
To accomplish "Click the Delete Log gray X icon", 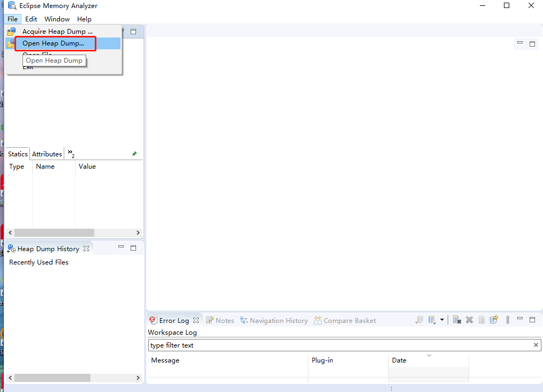I will 469,320.
